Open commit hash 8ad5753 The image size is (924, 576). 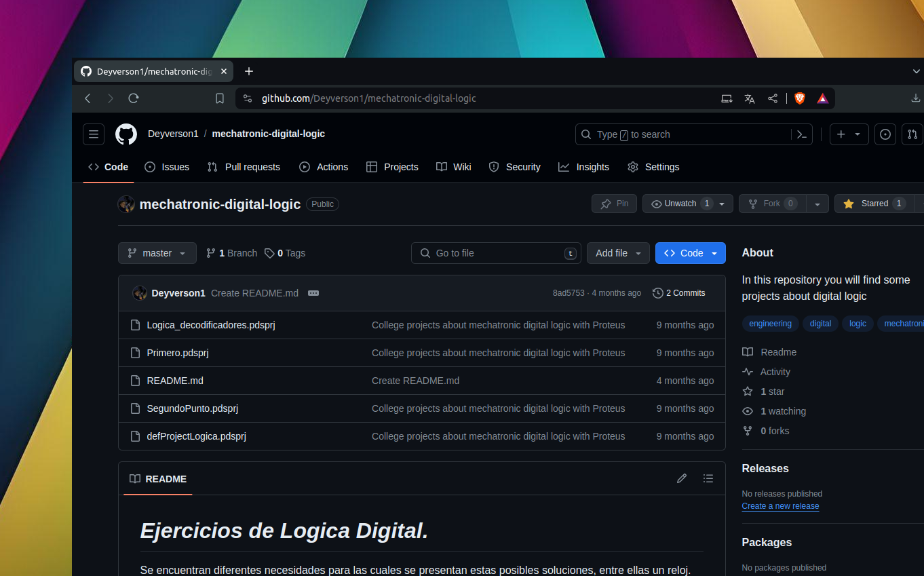coord(569,293)
